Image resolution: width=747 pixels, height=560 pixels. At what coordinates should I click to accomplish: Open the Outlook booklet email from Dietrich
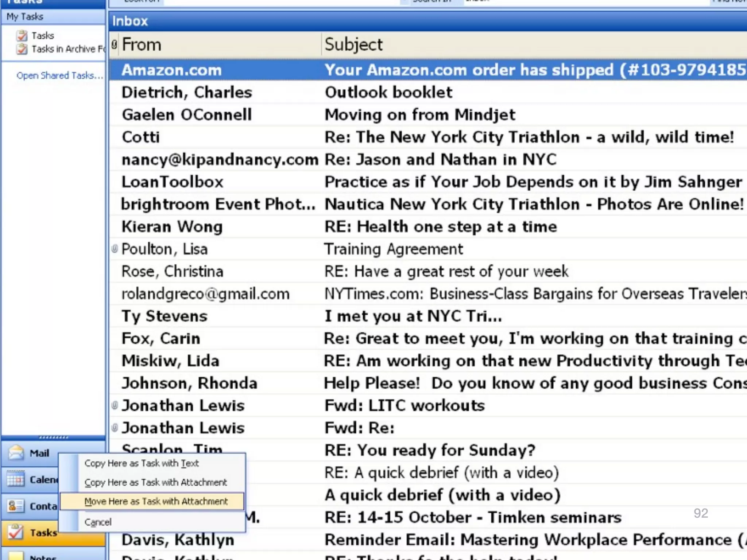point(388,92)
